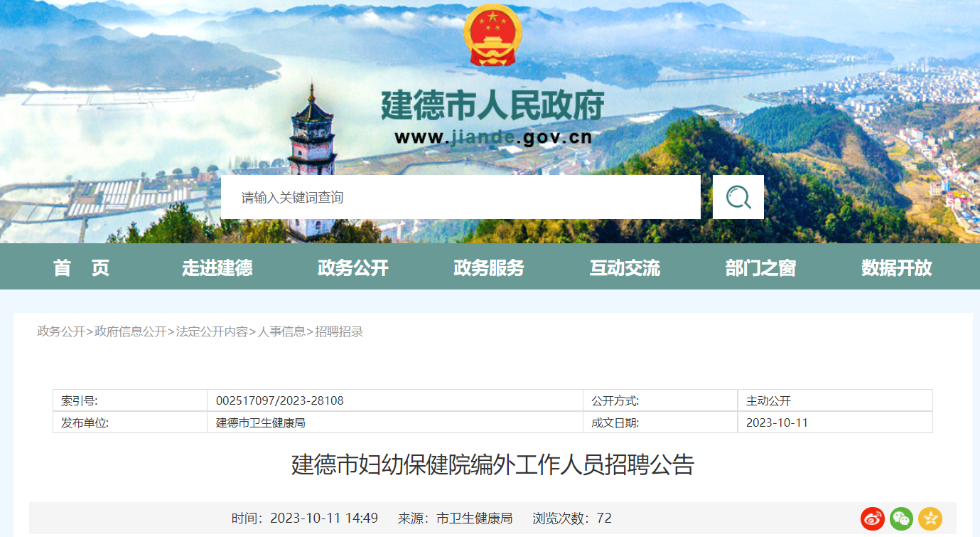Open the 政务公开 navigation menu
This screenshot has height=537, width=980.
tap(353, 267)
